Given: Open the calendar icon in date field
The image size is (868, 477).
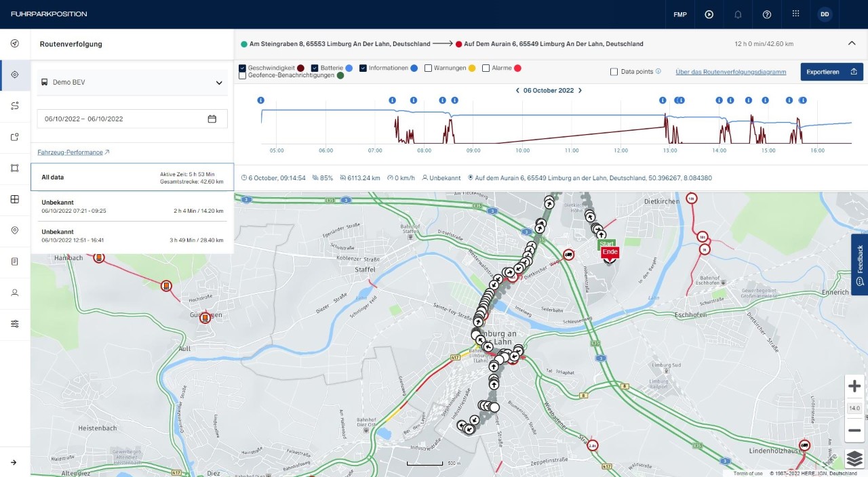Looking at the screenshot, I should click(x=212, y=119).
